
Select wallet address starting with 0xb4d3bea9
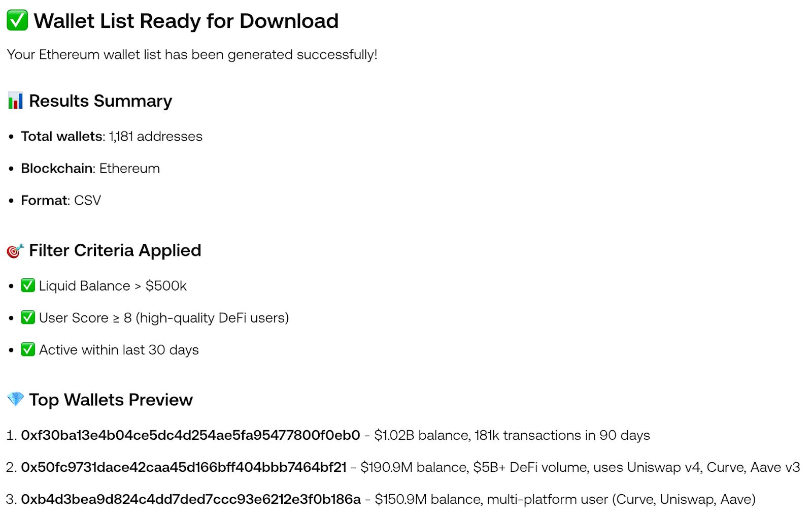191,499
